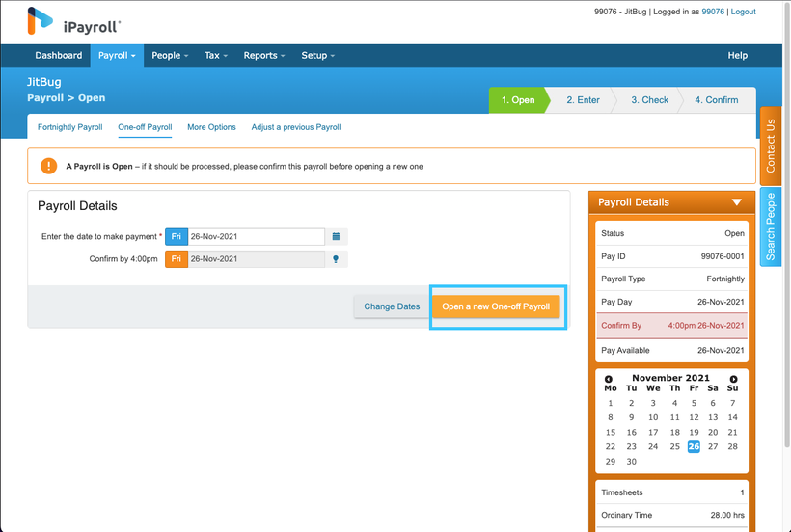This screenshot has height=532, width=791.
Task: Click the iPayroll logo
Action: (x=74, y=21)
